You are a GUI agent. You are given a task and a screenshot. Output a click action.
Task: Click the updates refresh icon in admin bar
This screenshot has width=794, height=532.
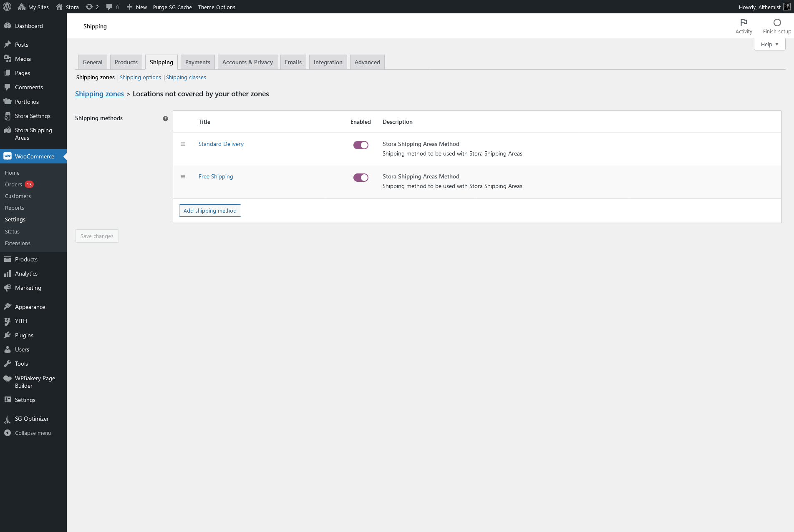click(89, 7)
